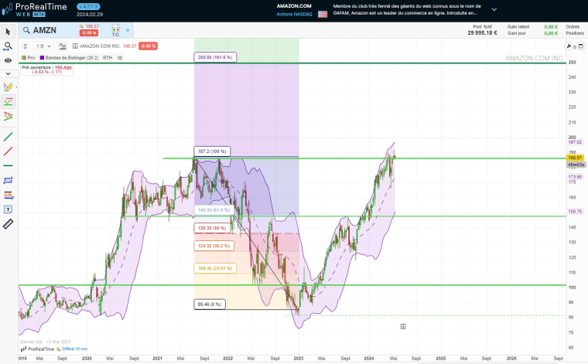The height and width of the screenshot is (364, 588).
Task: Open the 1 S timeframe dropdown
Action: click(x=43, y=46)
